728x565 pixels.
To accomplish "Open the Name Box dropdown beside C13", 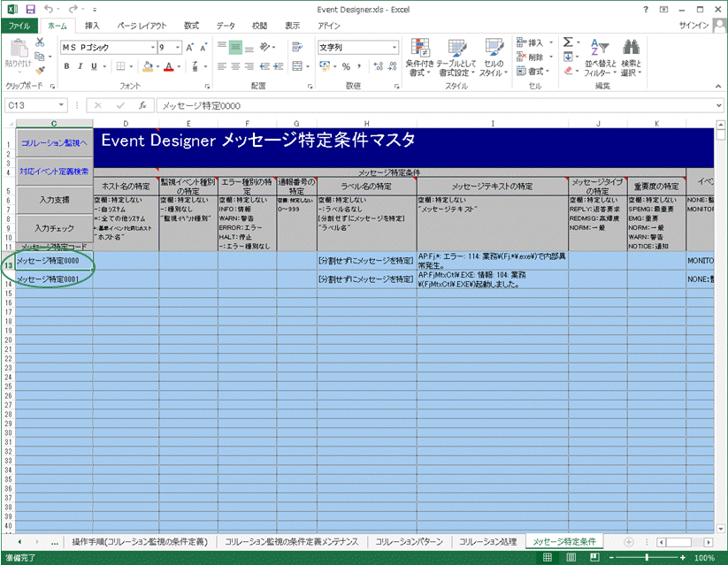I will (61, 105).
